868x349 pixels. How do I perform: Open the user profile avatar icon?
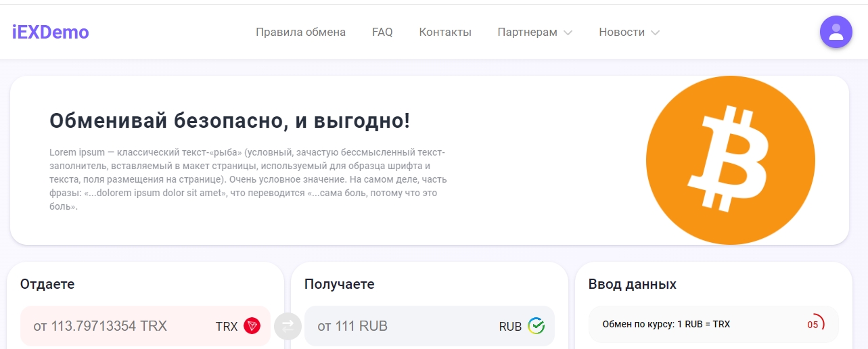pos(836,32)
